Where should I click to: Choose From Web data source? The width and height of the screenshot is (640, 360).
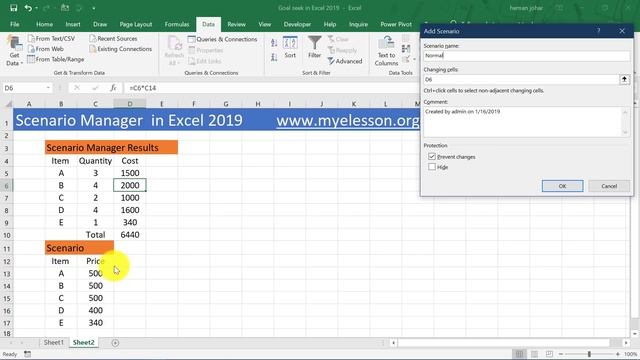pyautogui.click(x=46, y=49)
